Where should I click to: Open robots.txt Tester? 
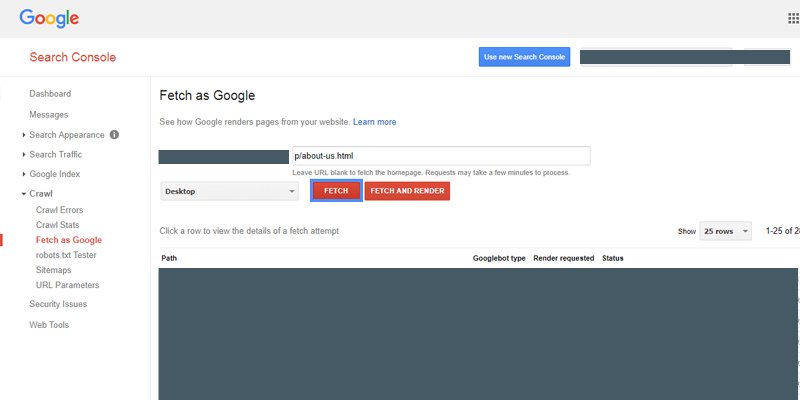[66, 255]
